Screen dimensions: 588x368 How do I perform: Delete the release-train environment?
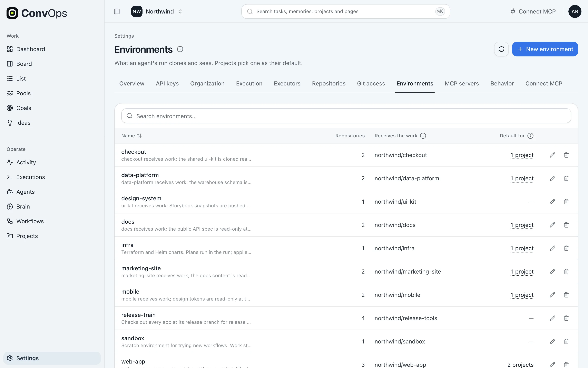[x=566, y=318]
